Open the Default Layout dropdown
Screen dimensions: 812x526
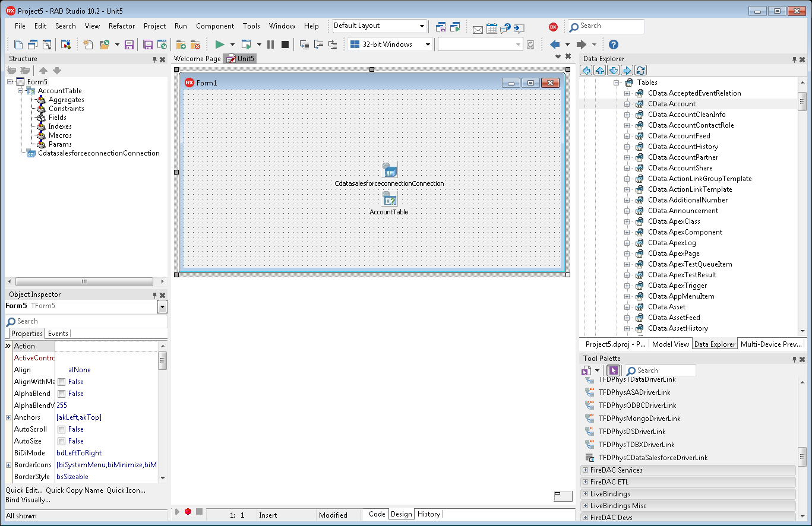pyautogui.click(x=422, y=26)
